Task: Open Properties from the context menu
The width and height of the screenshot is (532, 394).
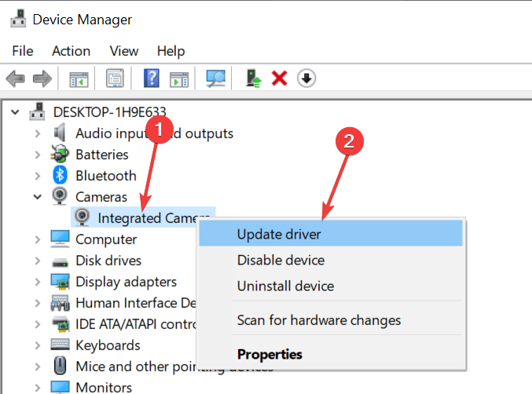Action: [x=331, y=354]
